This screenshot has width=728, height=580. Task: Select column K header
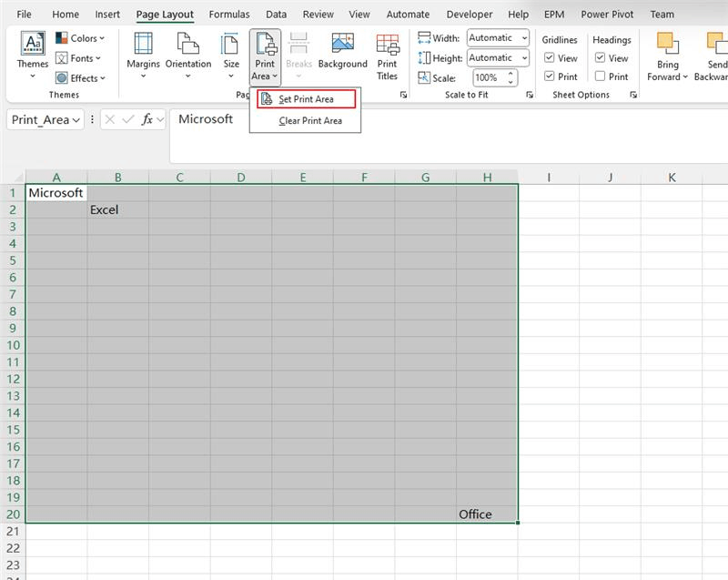tap(672, 178)
